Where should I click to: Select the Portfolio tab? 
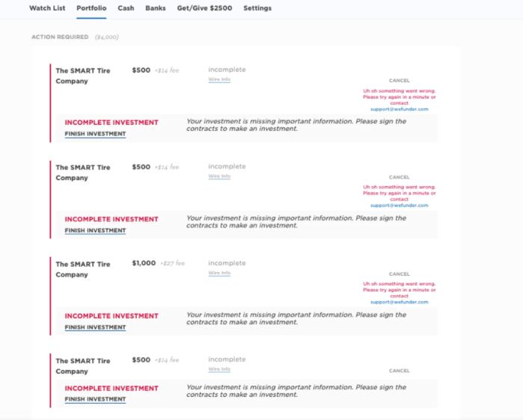click(91, 8)
